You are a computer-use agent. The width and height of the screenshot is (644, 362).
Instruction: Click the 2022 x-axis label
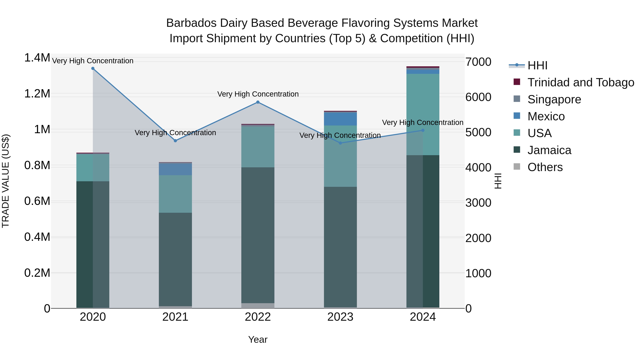point(258,317)
